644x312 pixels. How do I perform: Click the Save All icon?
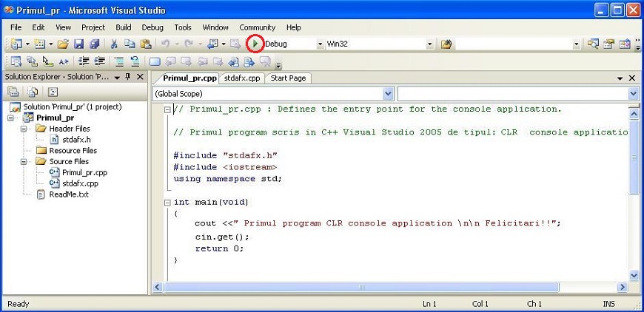click(x=94, y=44)
